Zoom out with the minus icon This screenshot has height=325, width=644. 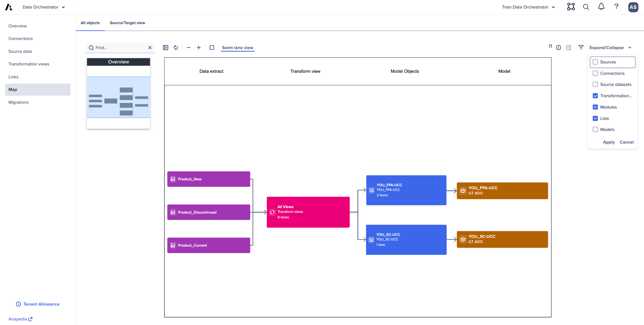coord(189,47)
